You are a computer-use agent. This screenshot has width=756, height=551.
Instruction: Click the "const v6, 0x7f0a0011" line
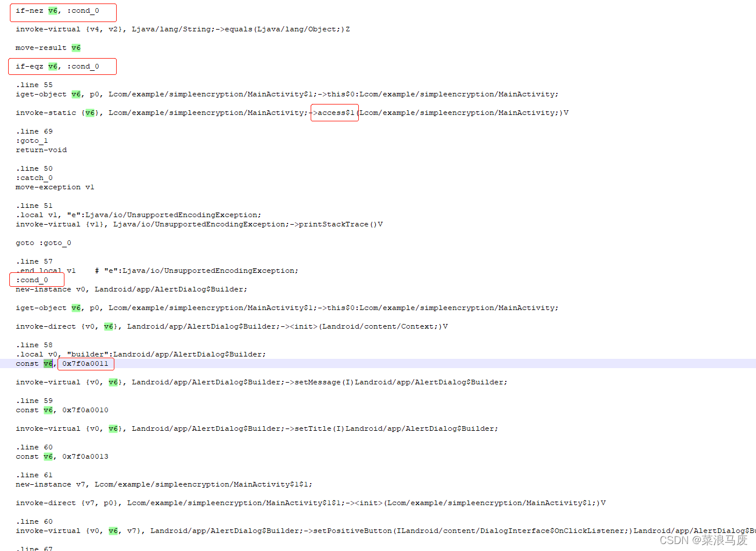coord(62,363)
